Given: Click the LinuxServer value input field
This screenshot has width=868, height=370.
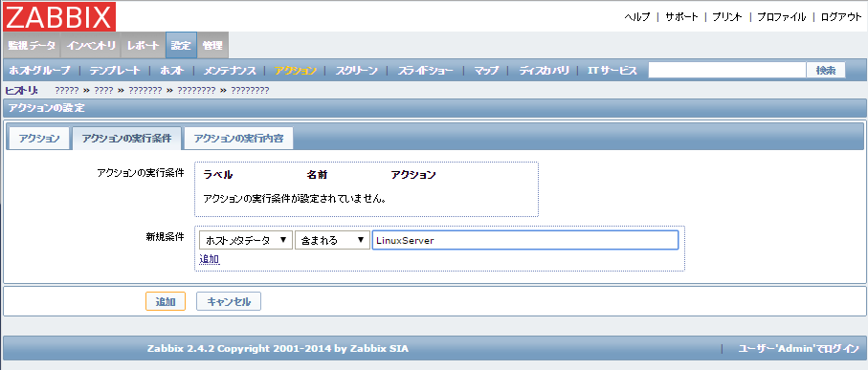Looking at the screenshot, I should point(525,241).
